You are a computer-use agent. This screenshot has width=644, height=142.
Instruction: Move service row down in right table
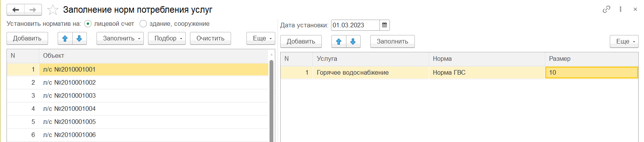(353, 42)
